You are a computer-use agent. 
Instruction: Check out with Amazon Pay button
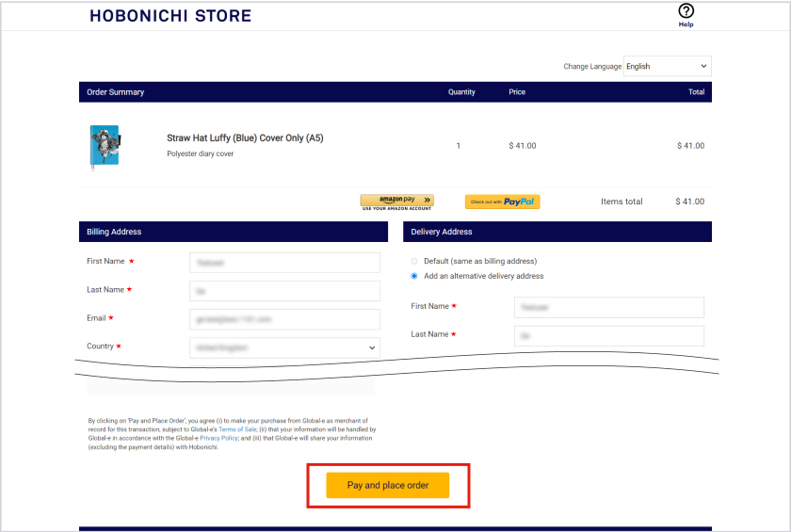[x=396, y=202]
